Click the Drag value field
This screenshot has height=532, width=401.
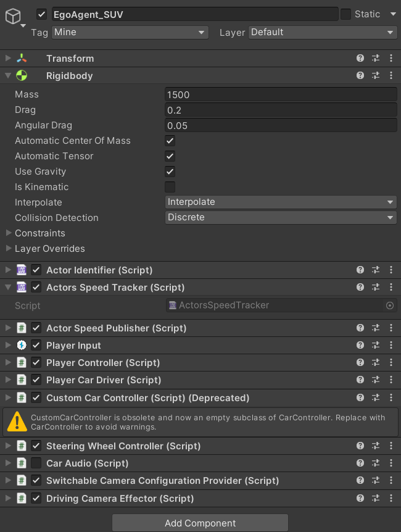(x=281, y=110)
